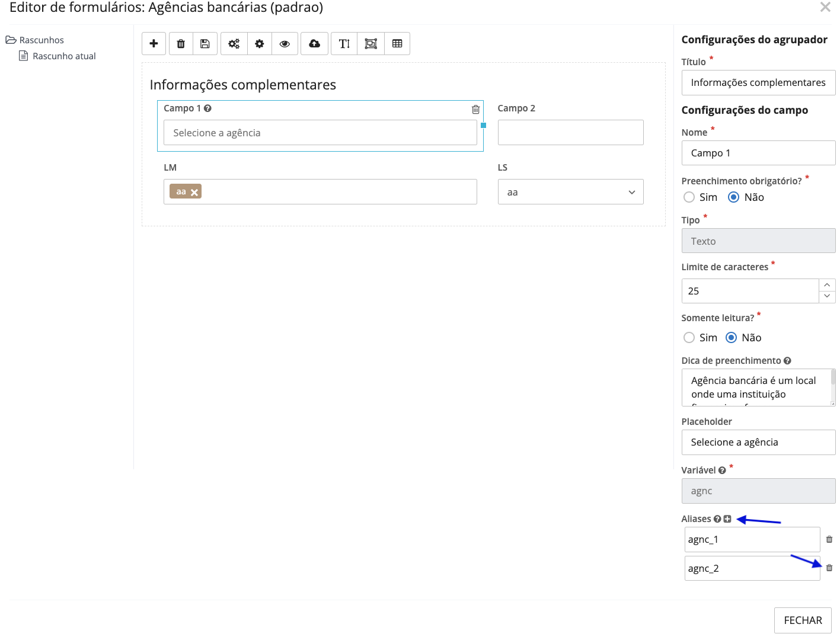
Task: Select the Informações complementares group title
Action: 242,85
